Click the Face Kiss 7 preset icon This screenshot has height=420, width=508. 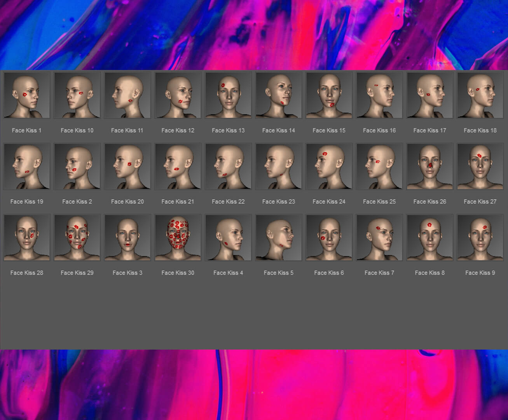coord(379,237)
